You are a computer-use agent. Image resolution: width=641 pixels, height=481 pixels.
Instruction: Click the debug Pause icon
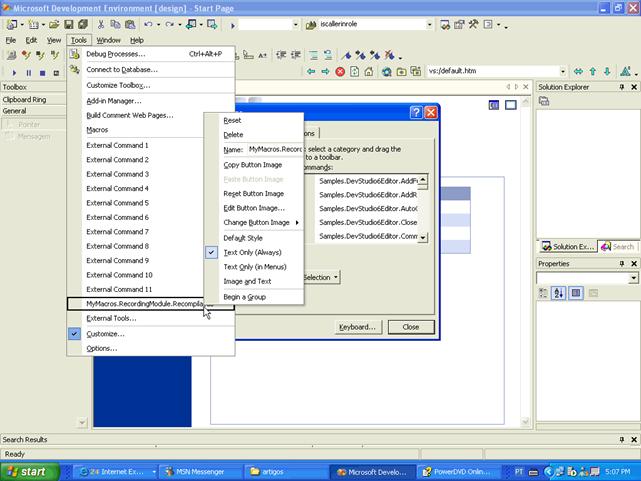[29, 73]
